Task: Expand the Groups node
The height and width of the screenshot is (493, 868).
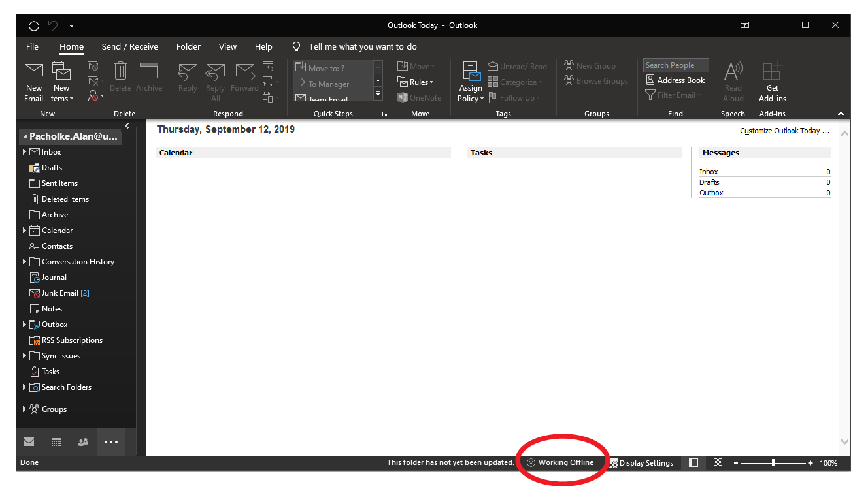Action: pos(25,409)
